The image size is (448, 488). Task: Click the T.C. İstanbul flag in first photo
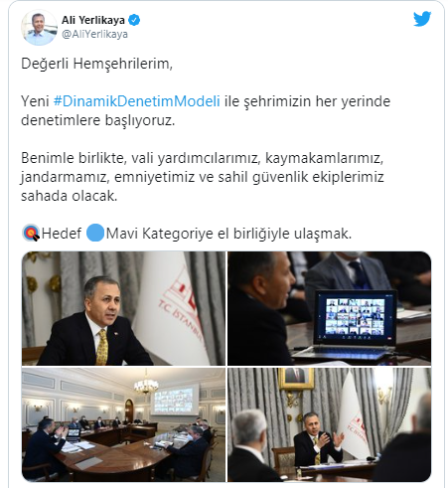pos(173,306)
